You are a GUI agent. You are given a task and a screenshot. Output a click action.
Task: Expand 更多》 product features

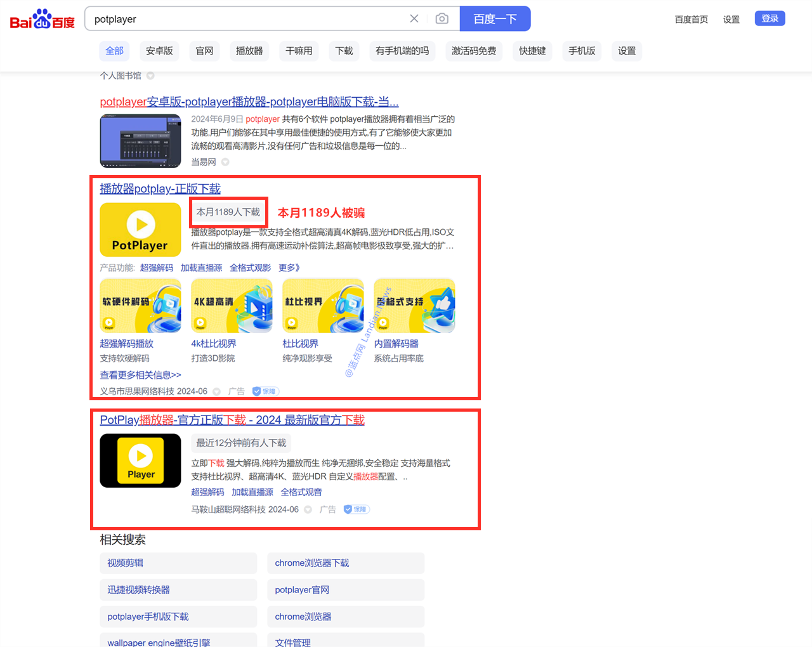tap(289, 268)
